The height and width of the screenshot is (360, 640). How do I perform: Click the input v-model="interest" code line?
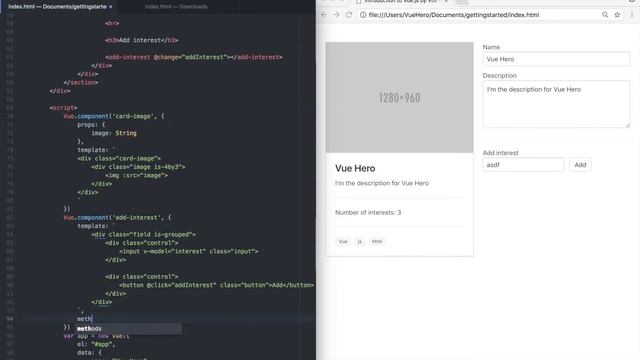pyautogui.click(x=189, y=251)
